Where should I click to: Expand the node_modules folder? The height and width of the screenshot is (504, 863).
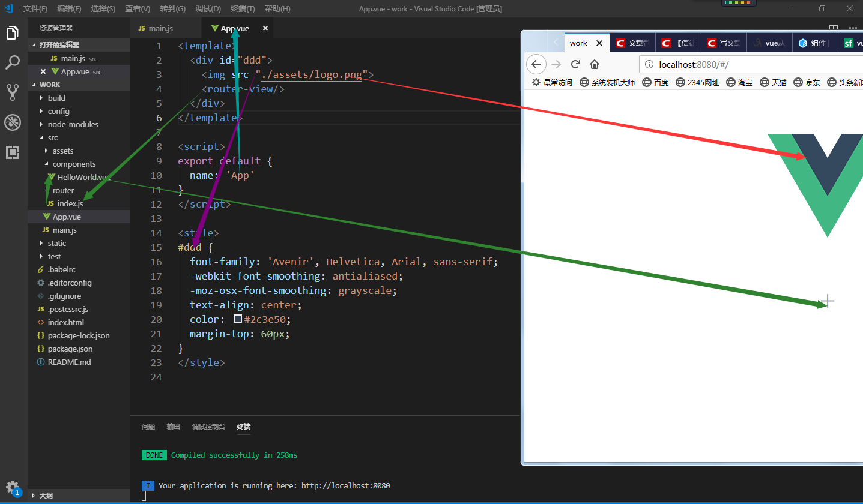(74, 124)
